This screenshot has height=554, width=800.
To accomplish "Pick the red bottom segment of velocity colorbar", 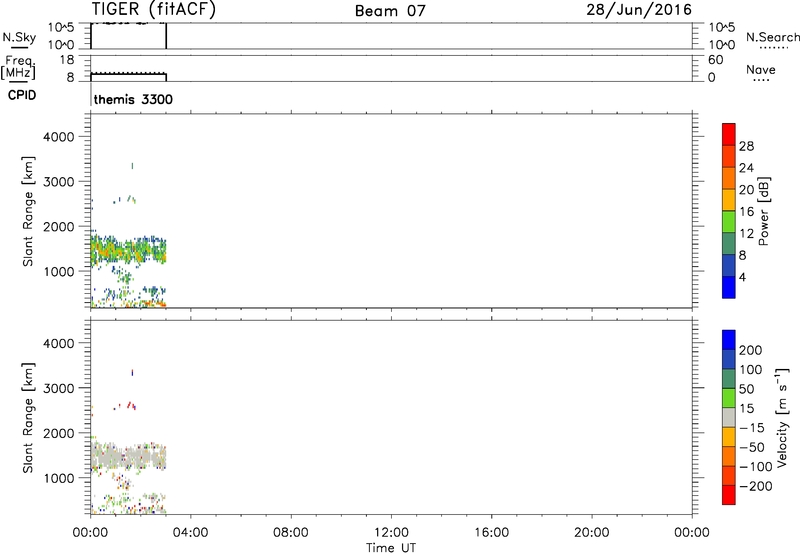I will [x=729, y=495].
